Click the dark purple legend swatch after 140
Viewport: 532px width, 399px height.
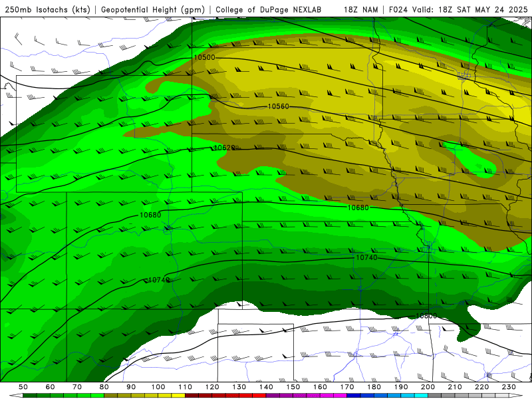[x=273, y=396]
